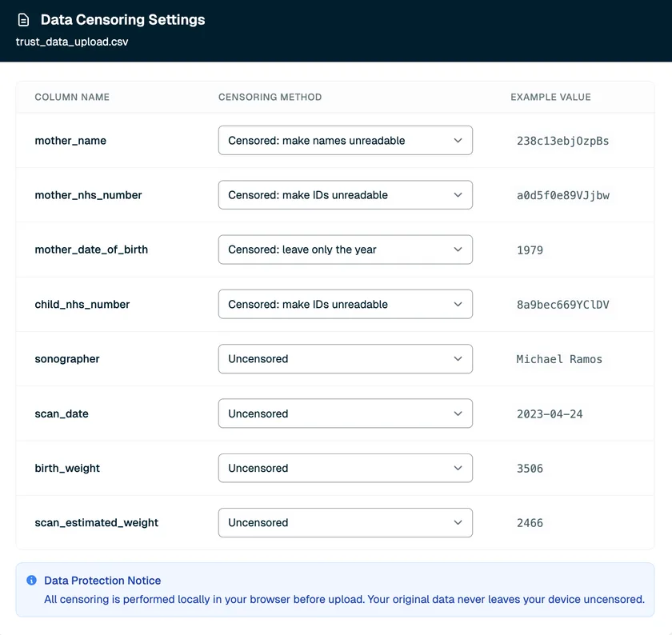The width and height of the screenshot is (672, 635).
Task: Click example value a0d5f0e89VJjbw
Action: (562, 195)
